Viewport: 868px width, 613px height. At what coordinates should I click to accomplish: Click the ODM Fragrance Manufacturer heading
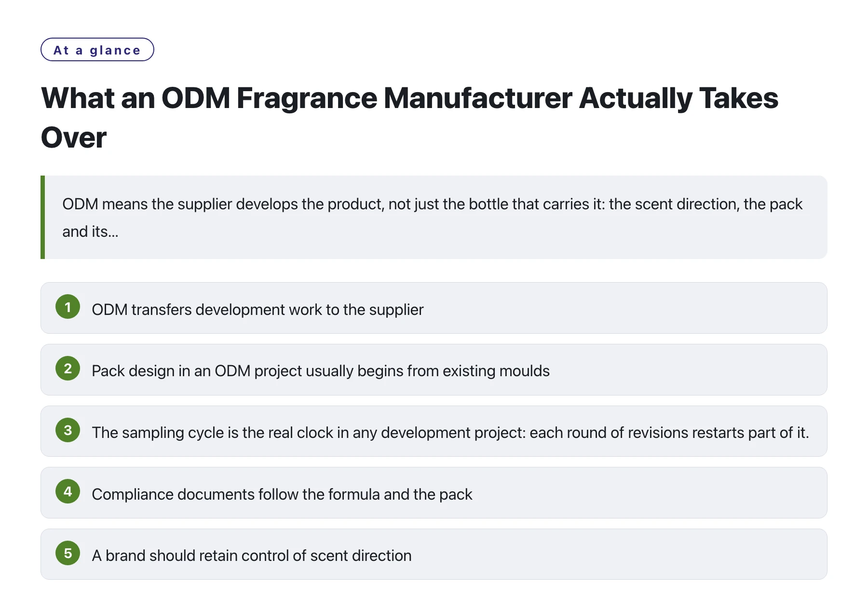[409, 118]
